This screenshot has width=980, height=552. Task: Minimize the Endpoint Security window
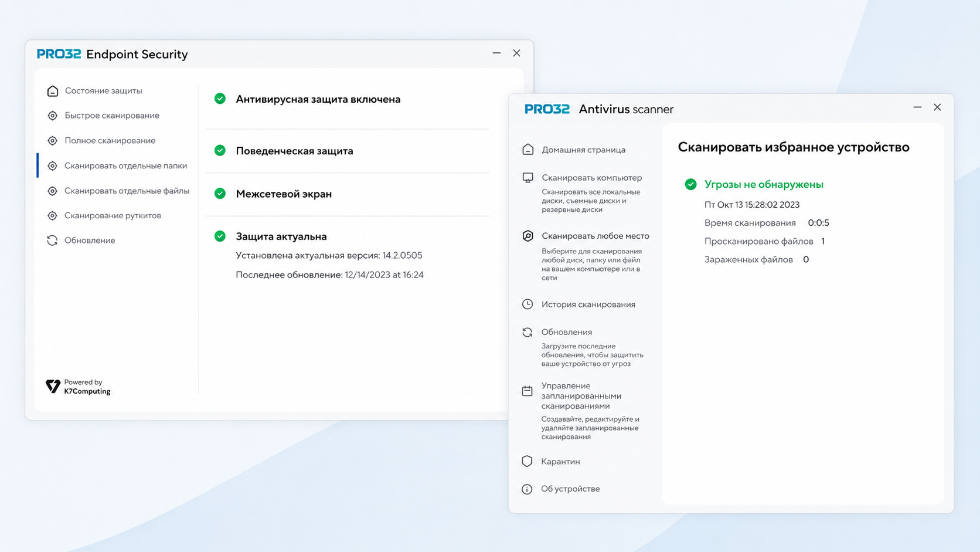tap(496, 53)
